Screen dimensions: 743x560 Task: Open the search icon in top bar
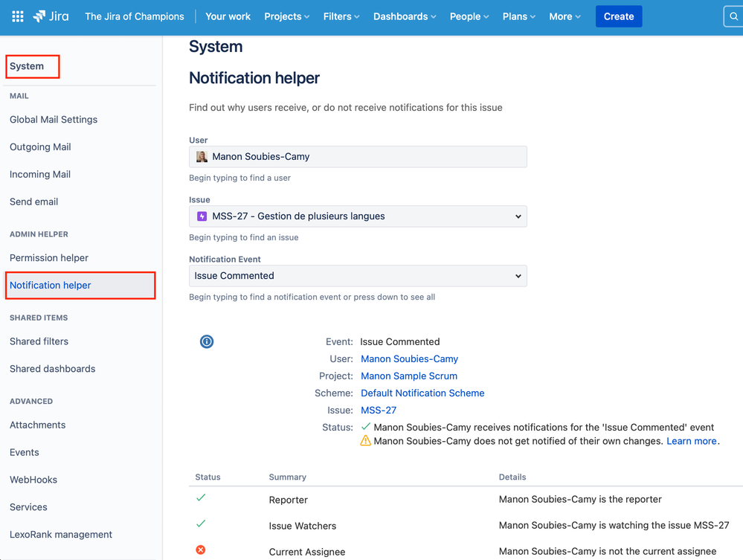click(x=733, y=16)
